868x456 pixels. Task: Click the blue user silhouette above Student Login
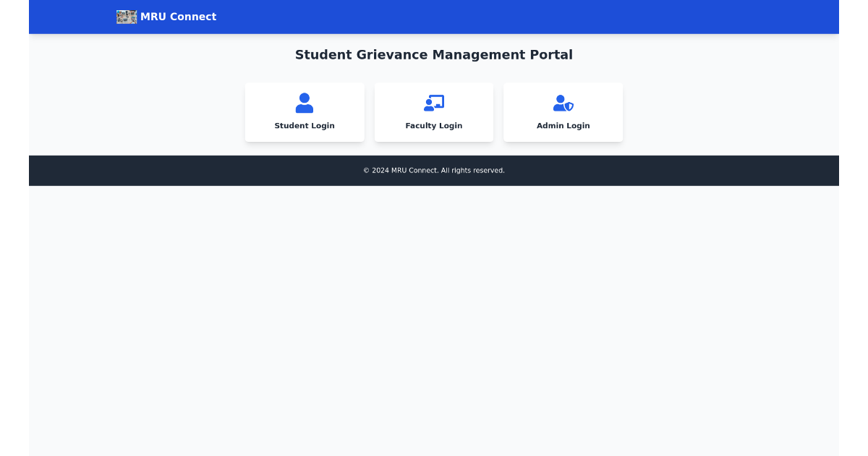coord(305,103)
